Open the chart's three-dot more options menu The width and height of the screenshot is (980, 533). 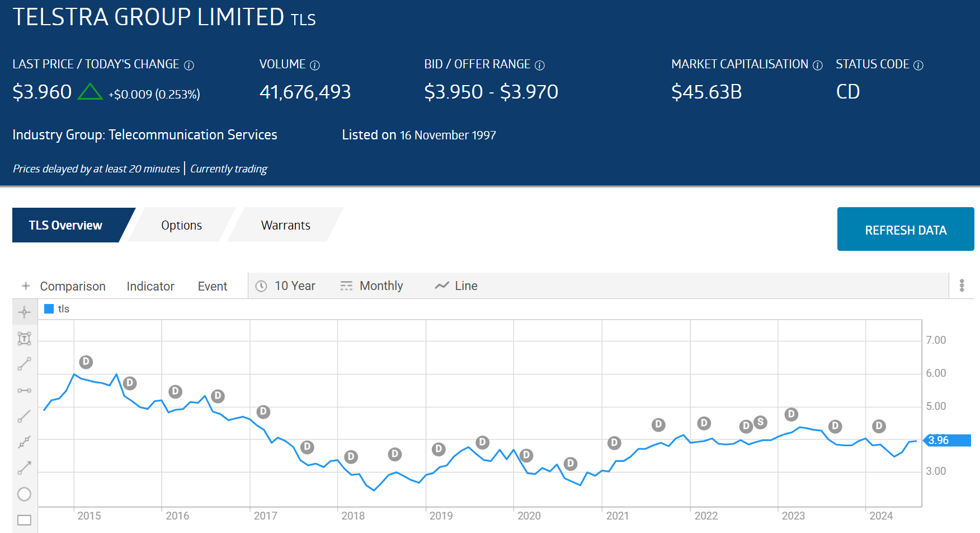pos(962,286)
